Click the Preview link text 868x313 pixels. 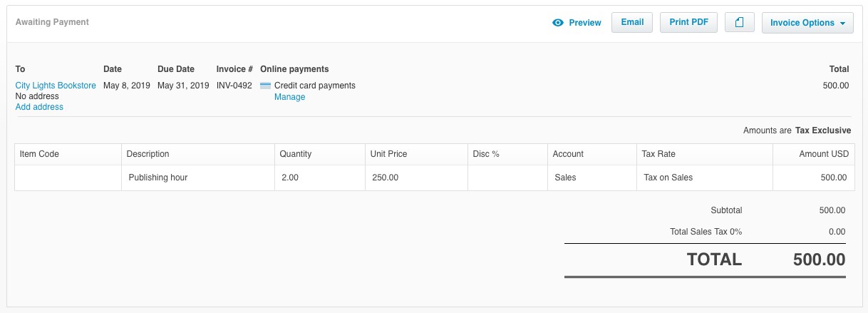pos(585,23)
